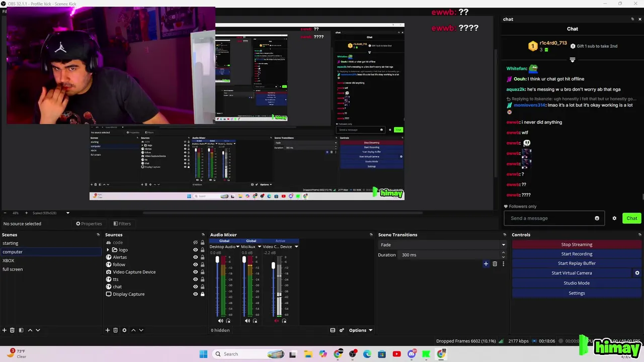This screenshot has height=362, width=644.
Task: Move source up in Sources toolbar
Action: coord(133,330)
